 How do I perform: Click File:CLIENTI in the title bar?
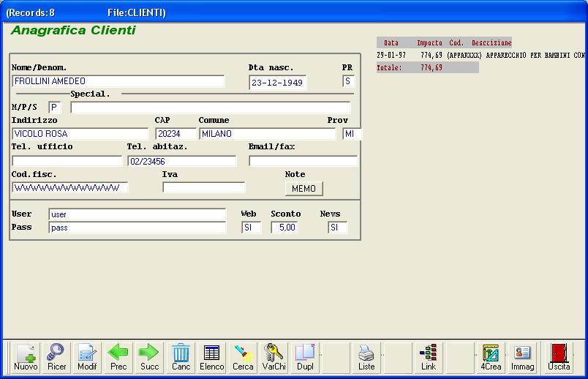(x=137, y=12)
